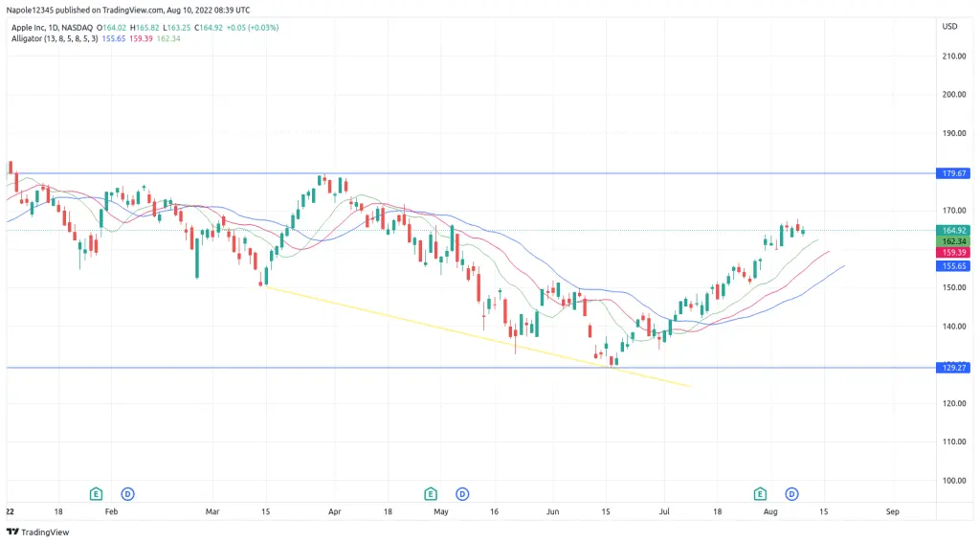Screen dimensions: 980x543
Task: Select the earnings E marker near Aug
Action: pyautogui.click(x=760, y=494)
